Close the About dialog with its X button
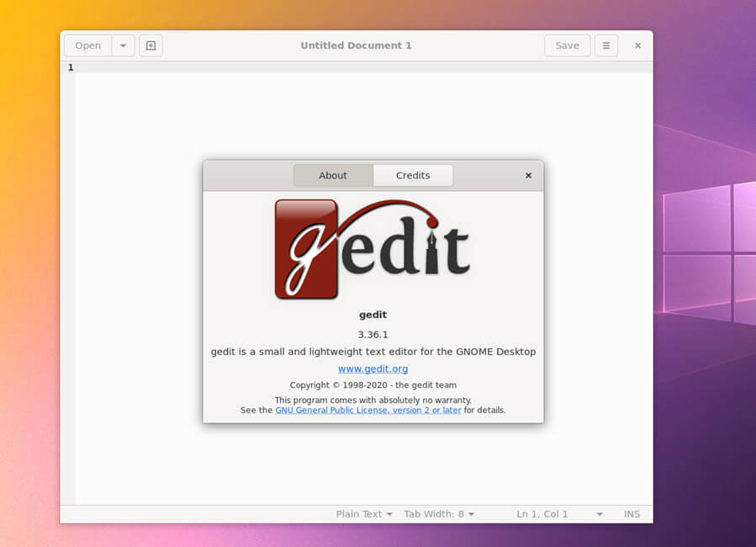 (528, 176)
